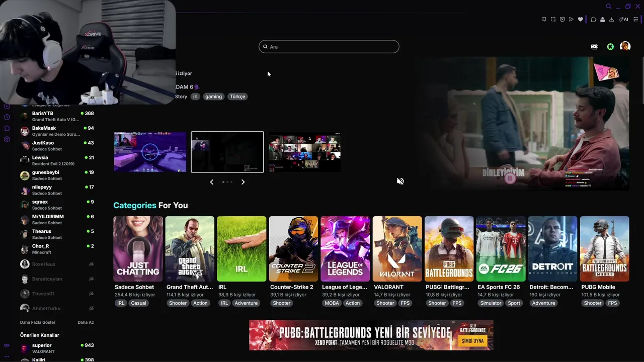The image size is (644, 362).
Task: Click the Simulator tag under EA Sports FC 26
Action: pos(491,303)
